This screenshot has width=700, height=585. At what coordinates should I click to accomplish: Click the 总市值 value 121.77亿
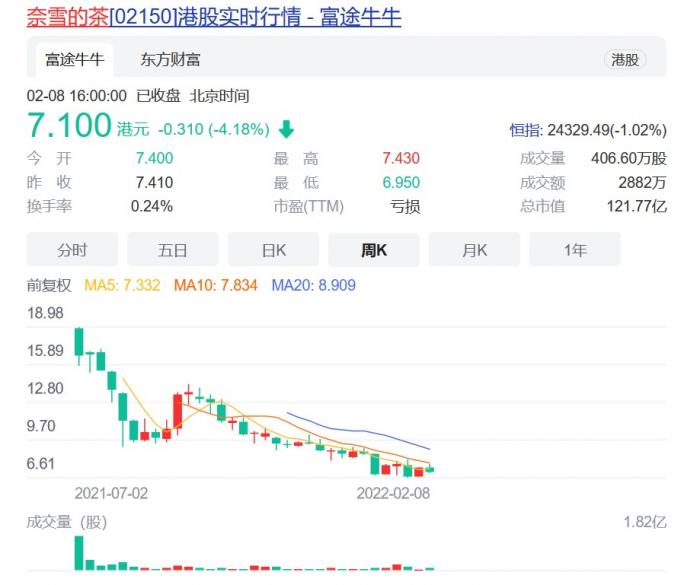click(637, 206)
